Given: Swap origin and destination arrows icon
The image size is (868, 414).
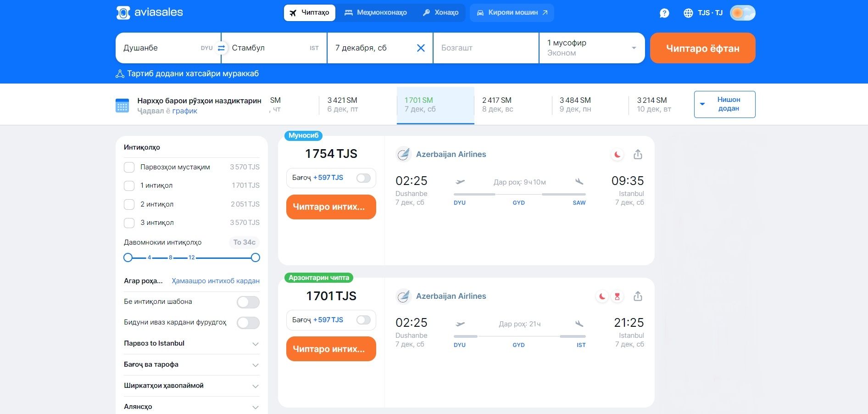Looking at the screenshot, I should [x=221, y=48].
